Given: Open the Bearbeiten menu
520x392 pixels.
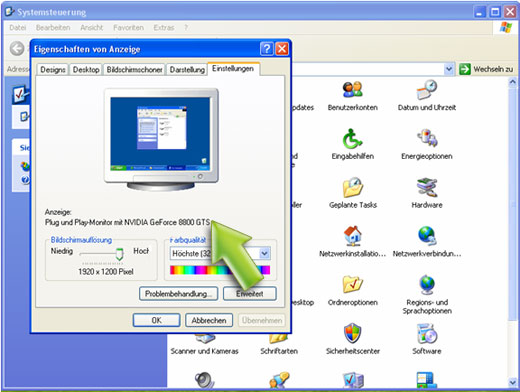Looking at the screenshot, I should (x=53, y=28).
